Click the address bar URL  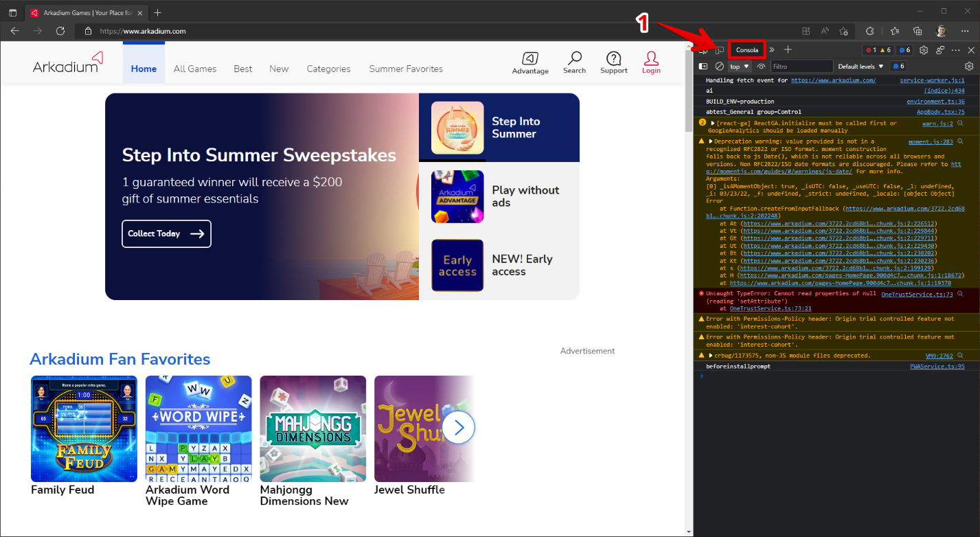pos(143,31)
